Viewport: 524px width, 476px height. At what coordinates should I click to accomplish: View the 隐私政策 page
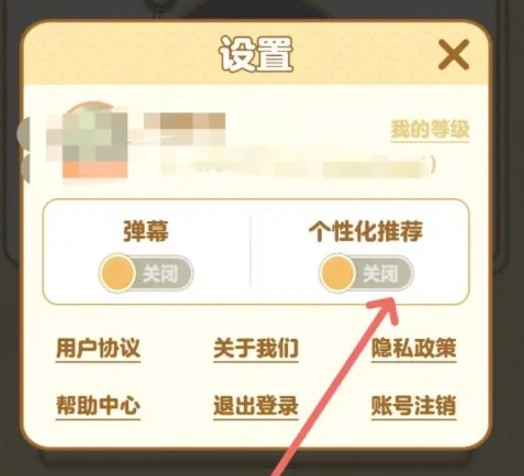(x=414, y=348)
